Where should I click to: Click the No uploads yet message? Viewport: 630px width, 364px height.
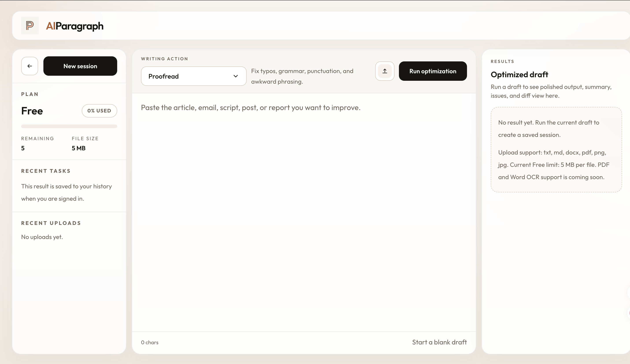(42, 237)
